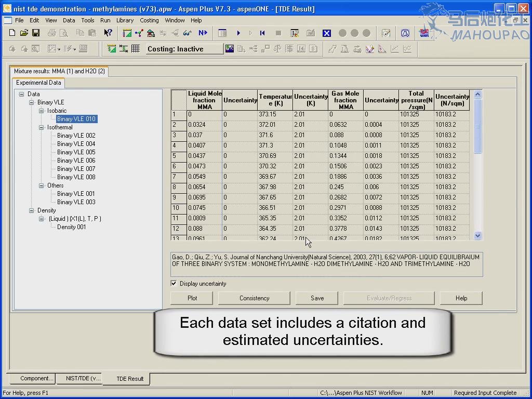Screen dimensions: 532x399
Task: Open the Window menu
Action: coord(175,20)
